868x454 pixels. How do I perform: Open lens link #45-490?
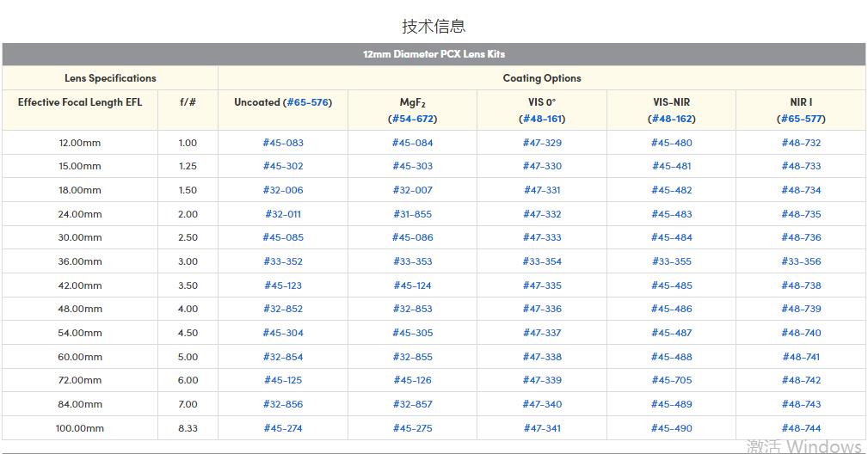pyautogui.click(x=672, y=428)
